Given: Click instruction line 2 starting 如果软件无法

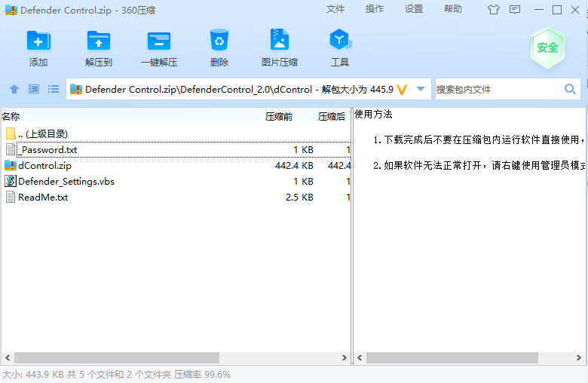Looking at the screenshot, I should [479, 165].
